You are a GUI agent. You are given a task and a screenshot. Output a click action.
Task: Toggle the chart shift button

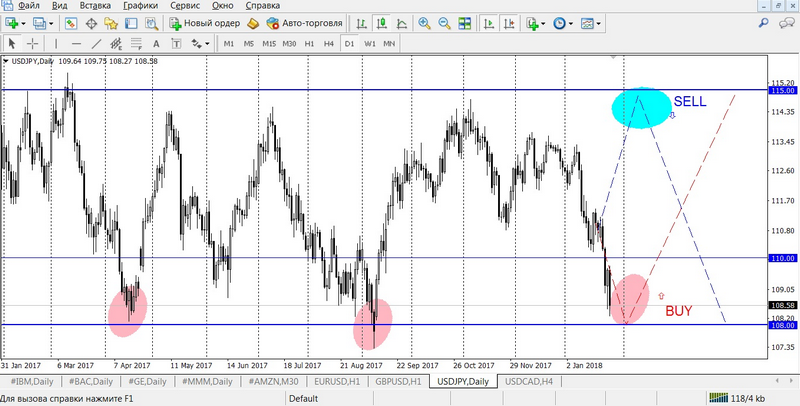(x=509, y=23)
